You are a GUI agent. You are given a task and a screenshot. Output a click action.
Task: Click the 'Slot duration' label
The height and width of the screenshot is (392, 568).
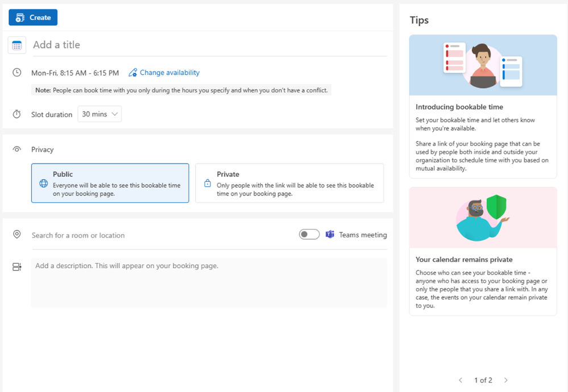coord(52,114)
